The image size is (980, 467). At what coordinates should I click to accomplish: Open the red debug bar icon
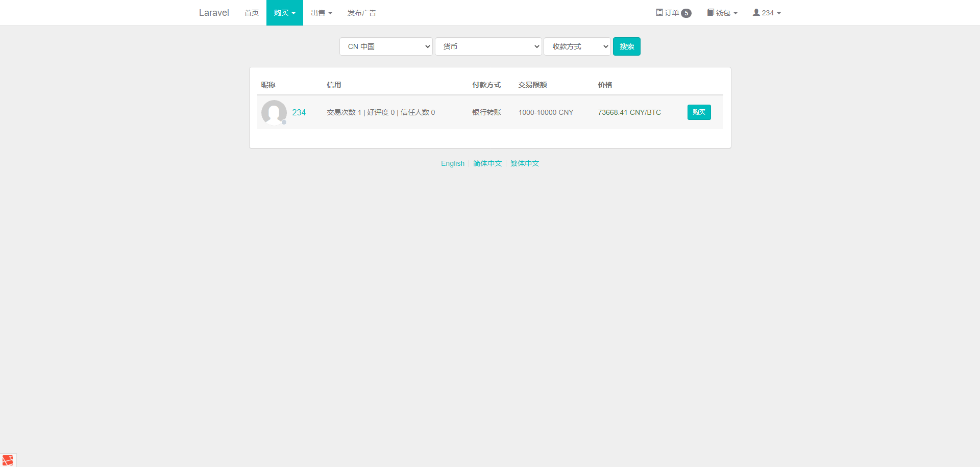coord(8,460)
